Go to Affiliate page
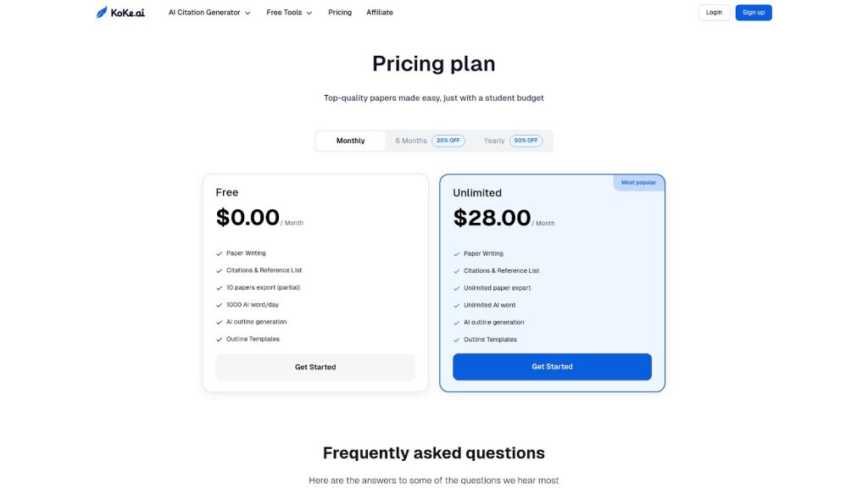Screen dimensions: 868x488 (380, 13)
